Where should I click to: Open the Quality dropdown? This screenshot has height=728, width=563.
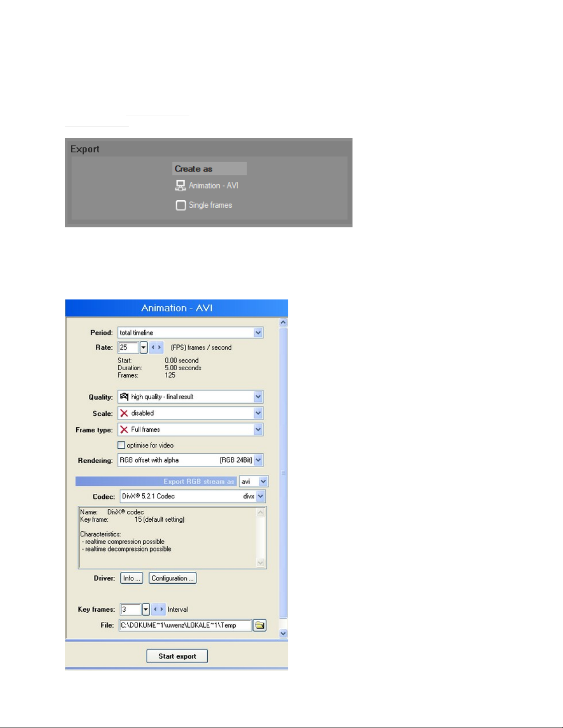(190, 396)
